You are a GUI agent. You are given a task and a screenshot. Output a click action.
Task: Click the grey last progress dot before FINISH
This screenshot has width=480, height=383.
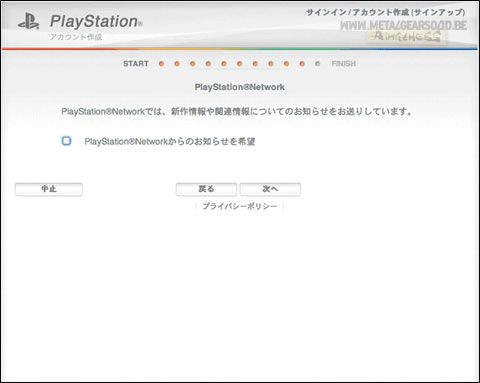click(x=318, y=63)
